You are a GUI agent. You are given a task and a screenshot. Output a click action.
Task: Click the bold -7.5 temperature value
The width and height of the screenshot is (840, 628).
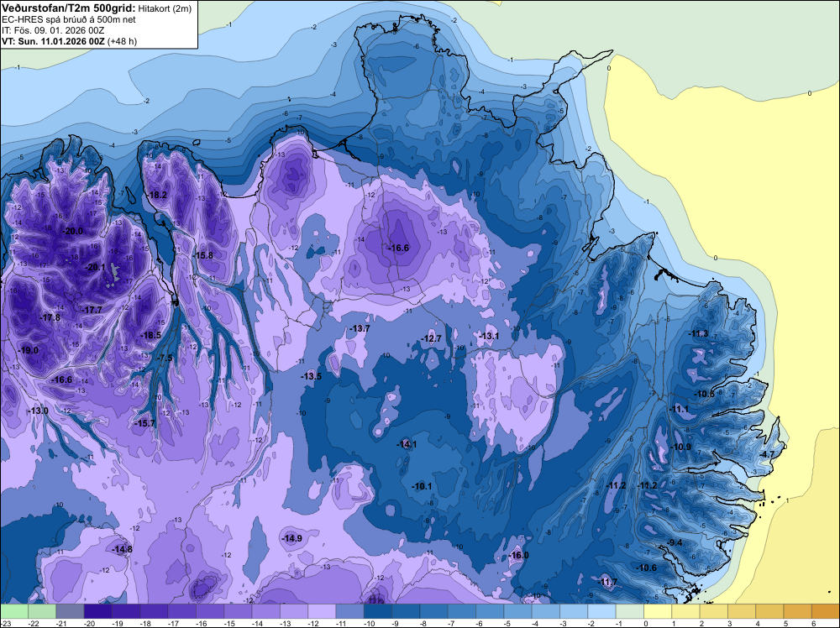coord(165,358)
